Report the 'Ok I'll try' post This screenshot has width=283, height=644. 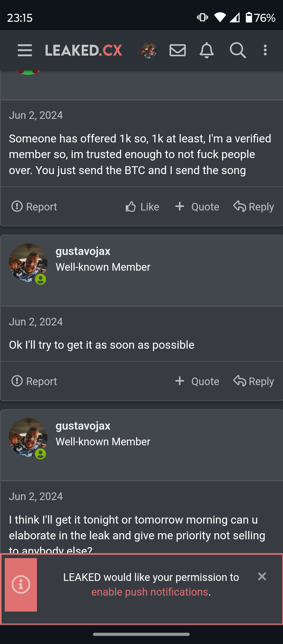click(34, 381)
